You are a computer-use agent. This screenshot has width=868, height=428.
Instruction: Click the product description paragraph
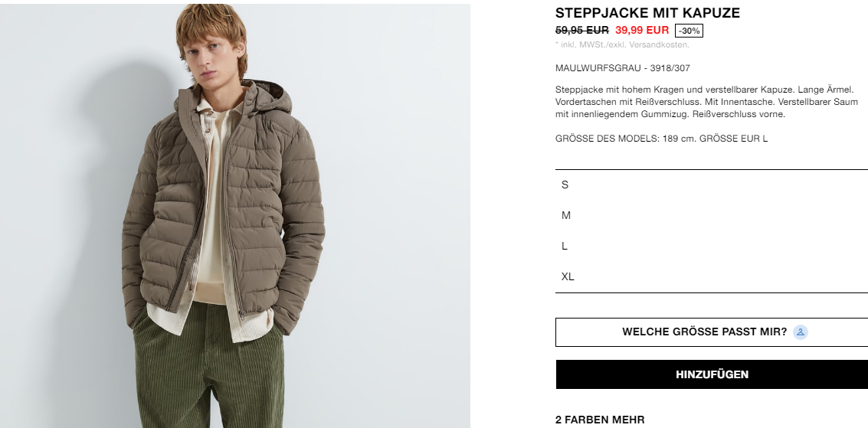[x=706, y=102]
